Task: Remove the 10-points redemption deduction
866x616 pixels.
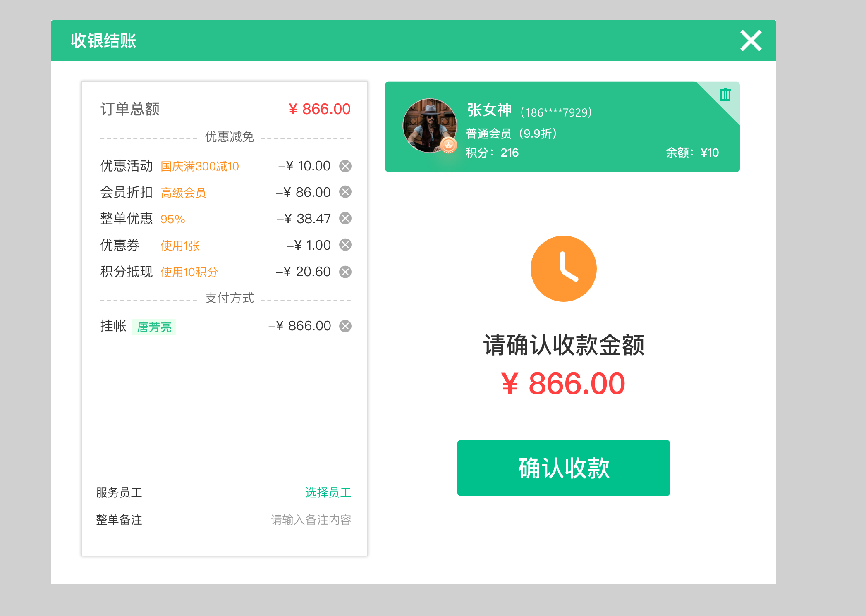Action: pyautogui.click(x=346, y=271)
